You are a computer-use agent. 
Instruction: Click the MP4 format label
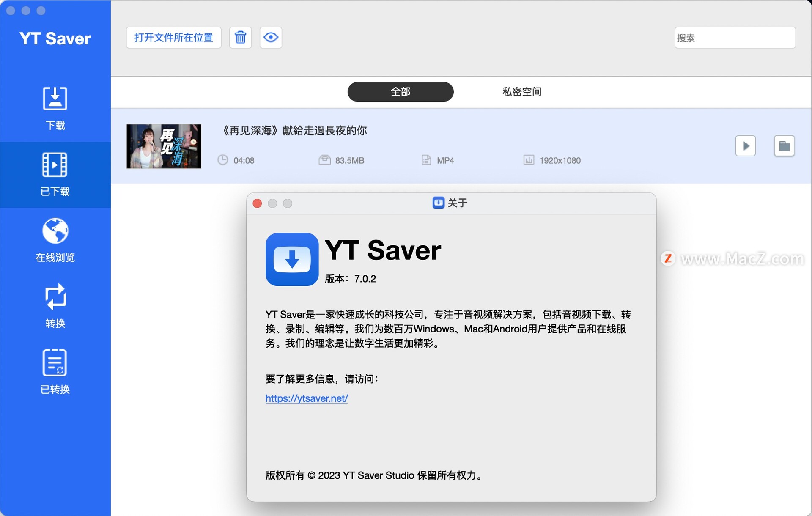coord(445,161)
